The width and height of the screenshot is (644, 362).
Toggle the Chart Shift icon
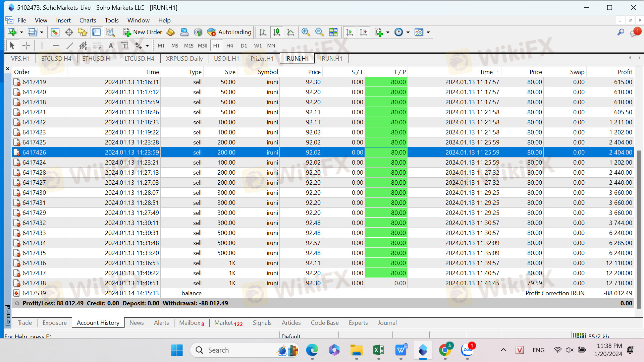coord(363,32)
